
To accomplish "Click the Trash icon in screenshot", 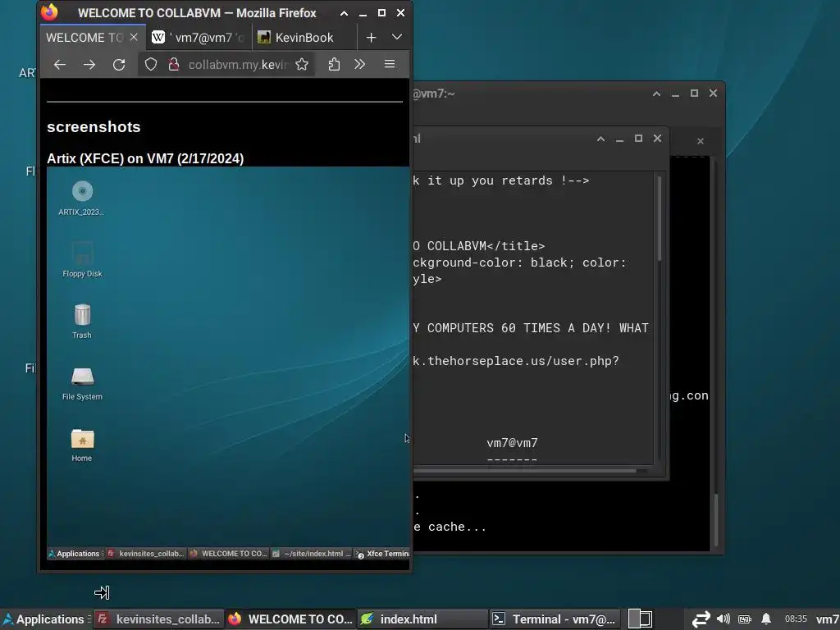I will 82,321.
